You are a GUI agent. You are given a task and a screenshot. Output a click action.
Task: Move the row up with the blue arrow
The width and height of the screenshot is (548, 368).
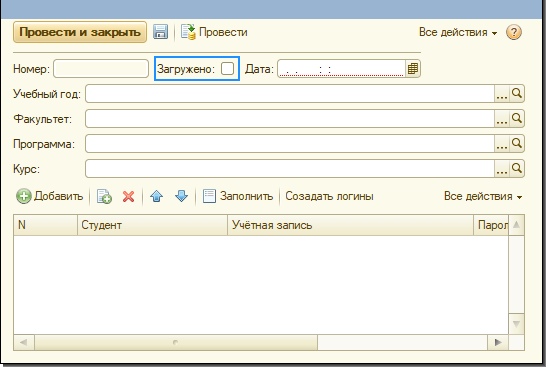[157, 196]
